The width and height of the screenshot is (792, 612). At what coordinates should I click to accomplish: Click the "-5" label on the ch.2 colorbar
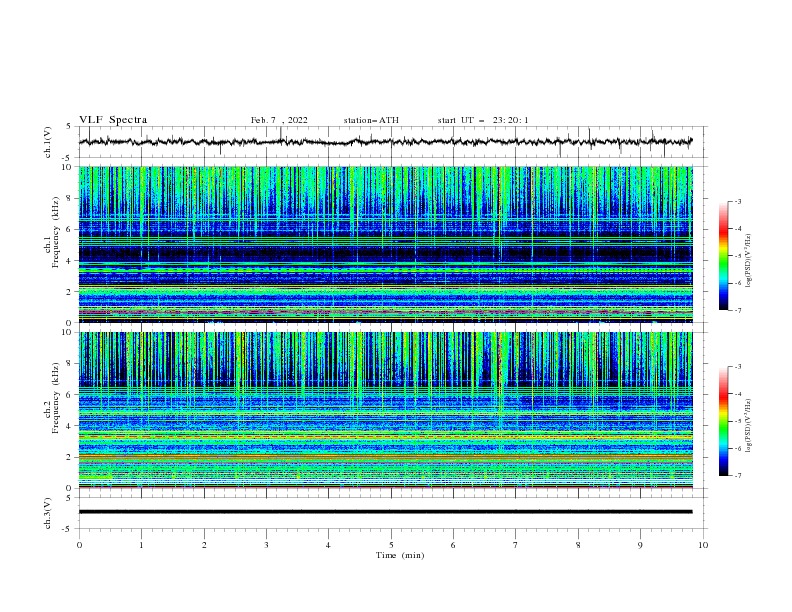pyautogui.click(x=737, y=421)
